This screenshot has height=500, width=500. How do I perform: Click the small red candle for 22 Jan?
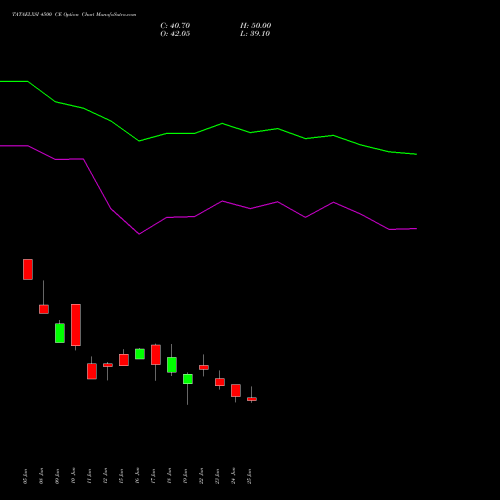pos(204,367)
